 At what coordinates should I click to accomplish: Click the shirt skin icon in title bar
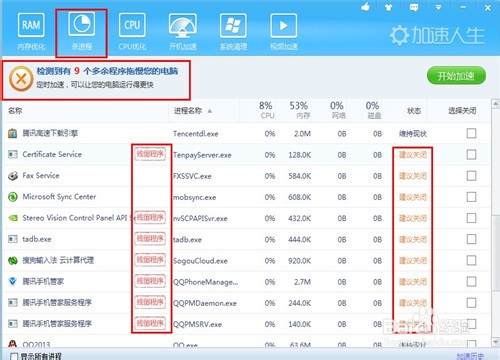click(388, 7)
